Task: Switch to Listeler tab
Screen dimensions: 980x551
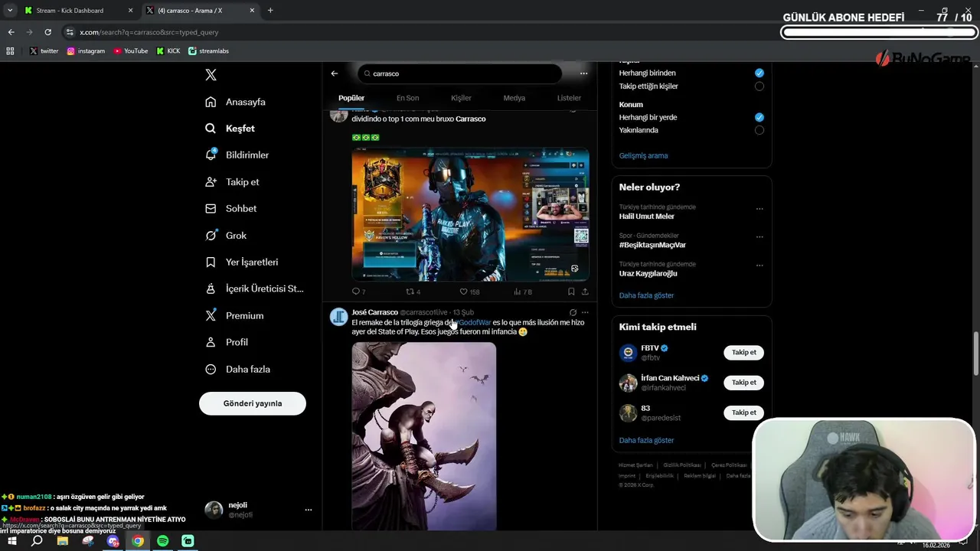Action: pyautogui.click(x=569, y=98)
